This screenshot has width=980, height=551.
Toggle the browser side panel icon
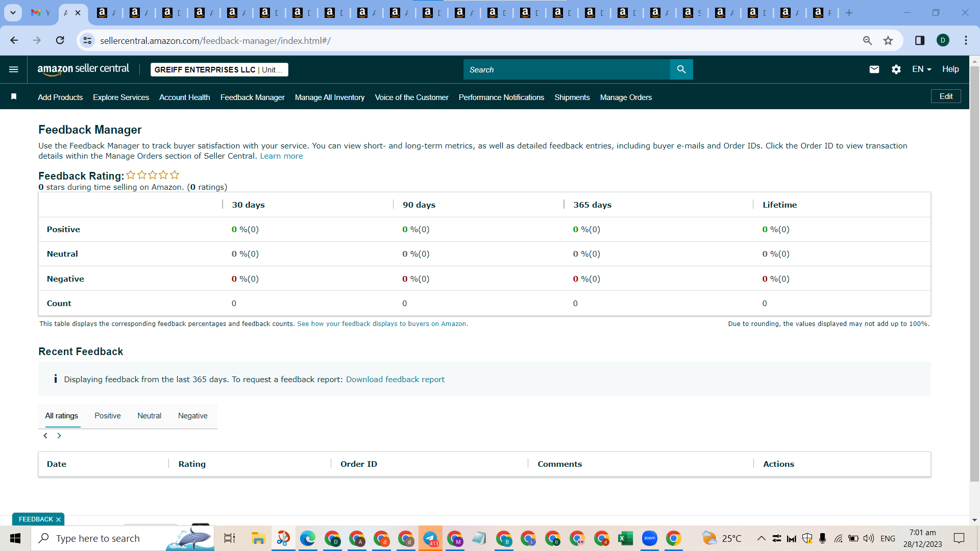tap(920, 40)
